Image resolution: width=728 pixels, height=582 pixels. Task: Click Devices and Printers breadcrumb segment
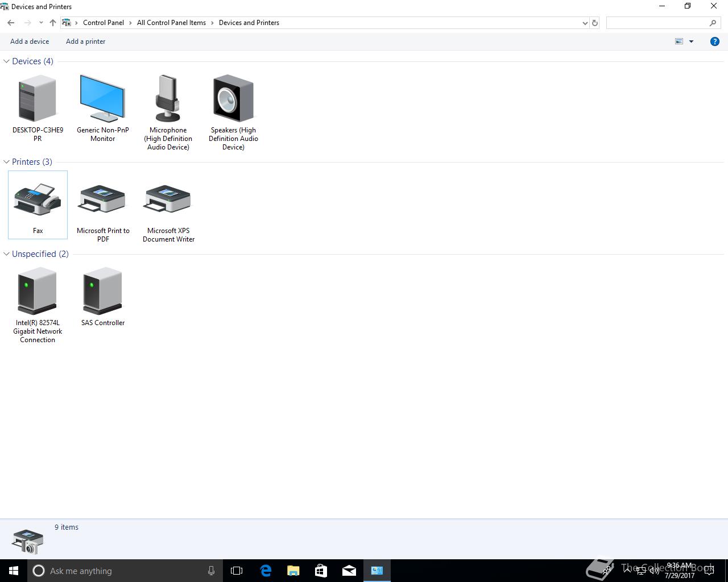click(249, 23)
